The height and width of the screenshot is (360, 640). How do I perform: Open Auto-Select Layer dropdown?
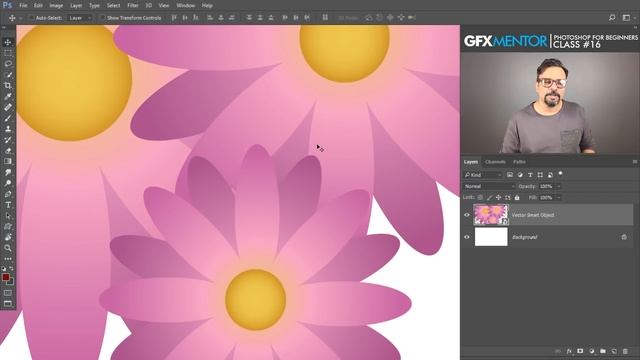click(x=80, y=18)
